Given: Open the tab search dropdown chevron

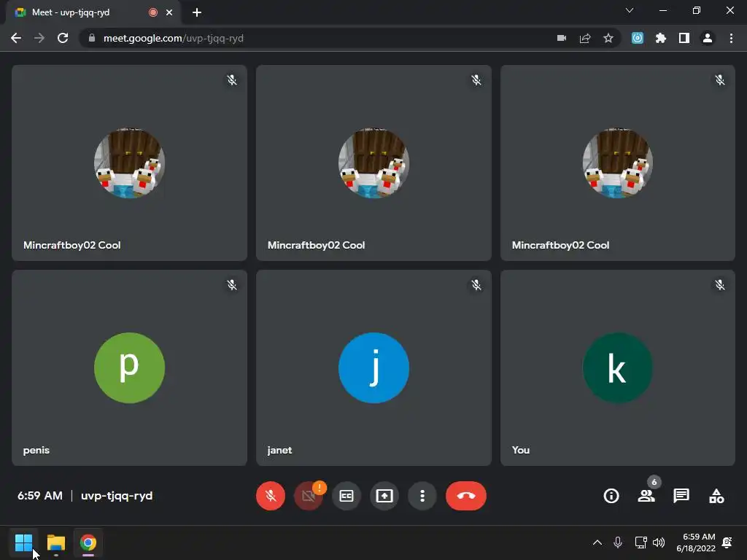Looking at the screenshot, I should point(630,10).
